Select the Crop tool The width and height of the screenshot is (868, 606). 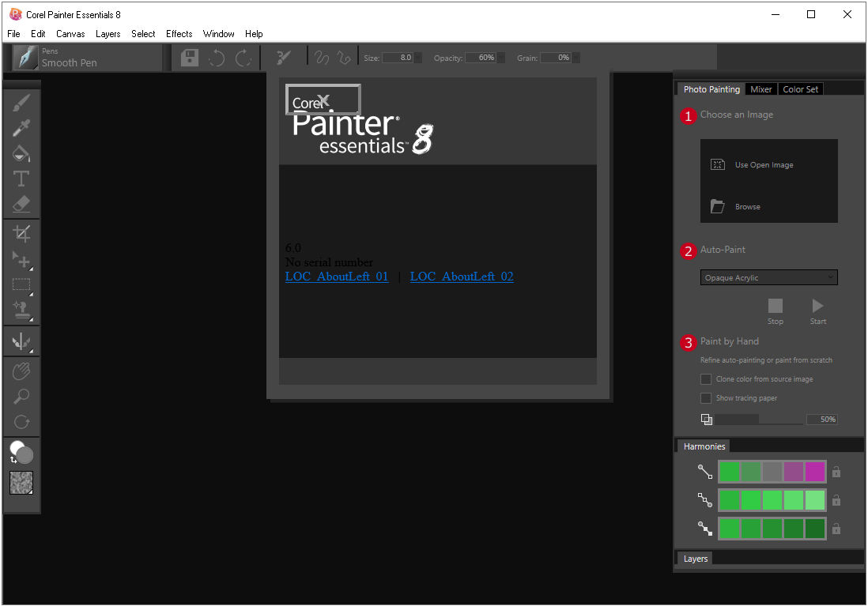pos(21,234)
